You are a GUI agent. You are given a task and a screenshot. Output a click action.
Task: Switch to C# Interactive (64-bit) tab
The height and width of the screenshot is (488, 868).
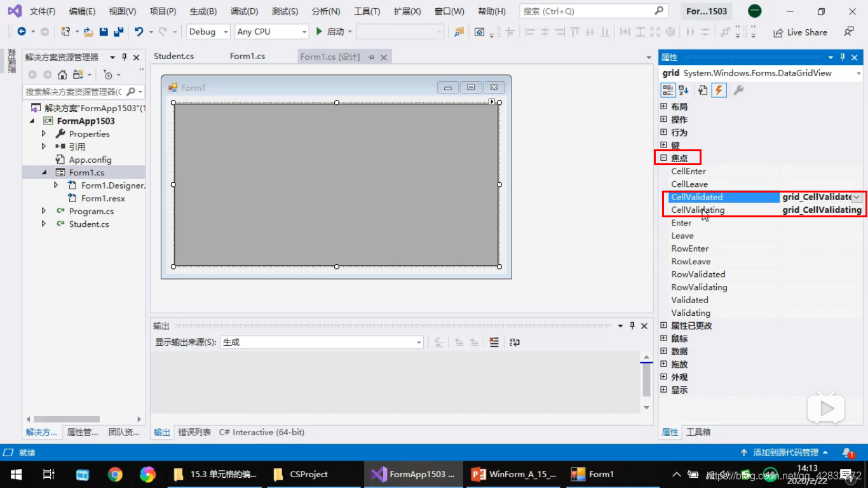(x=262, y=432)
